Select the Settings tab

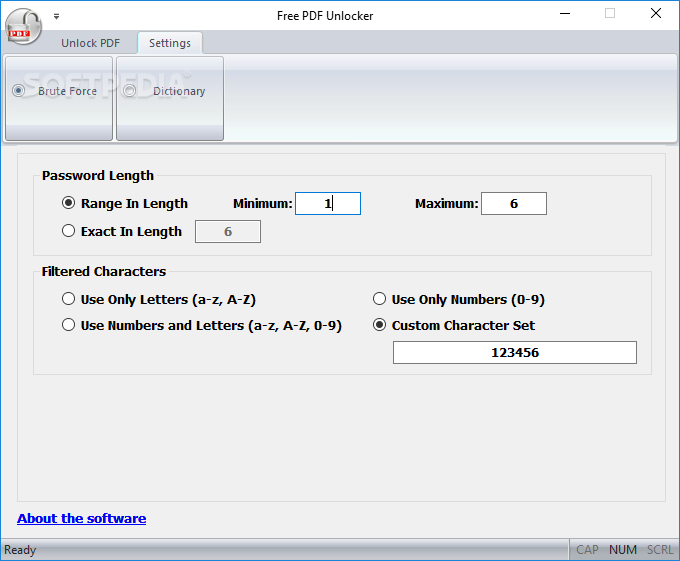[170, 43]
